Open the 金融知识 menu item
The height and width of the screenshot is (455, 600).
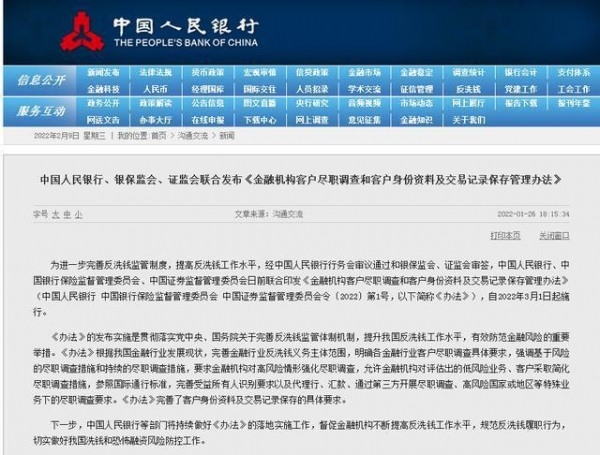[x=417, y=120]
